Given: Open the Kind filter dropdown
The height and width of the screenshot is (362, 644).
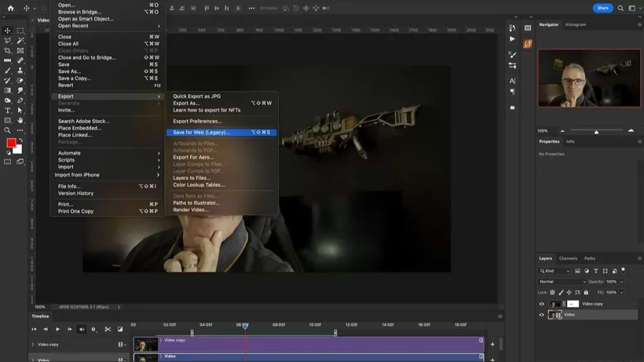Looking at the screenshot, I should coord(554,271).
